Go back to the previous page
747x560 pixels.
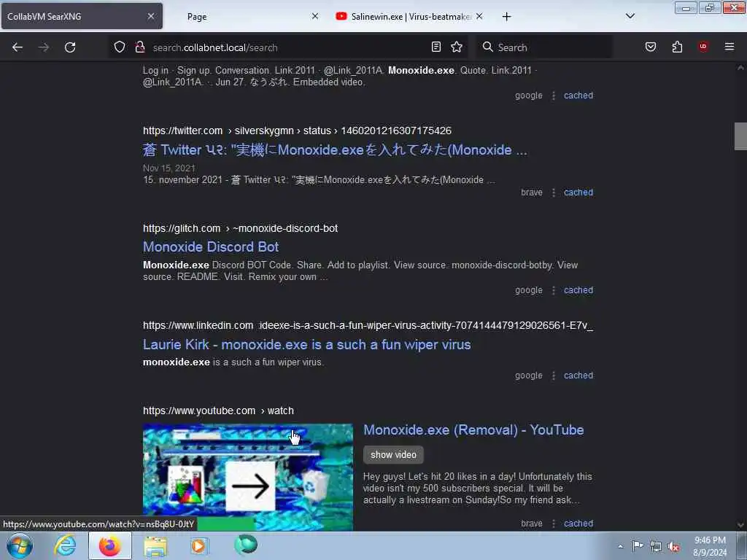click(18, 47)
